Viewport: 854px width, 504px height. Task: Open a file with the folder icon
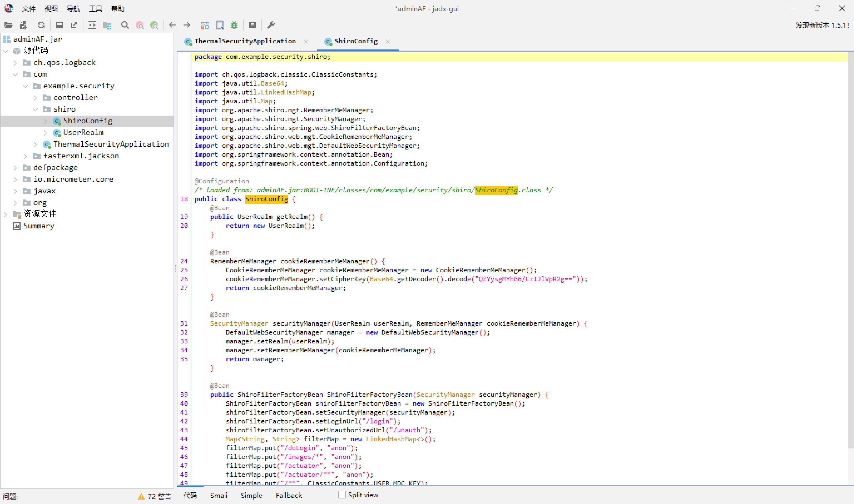[x=9, y=25]
